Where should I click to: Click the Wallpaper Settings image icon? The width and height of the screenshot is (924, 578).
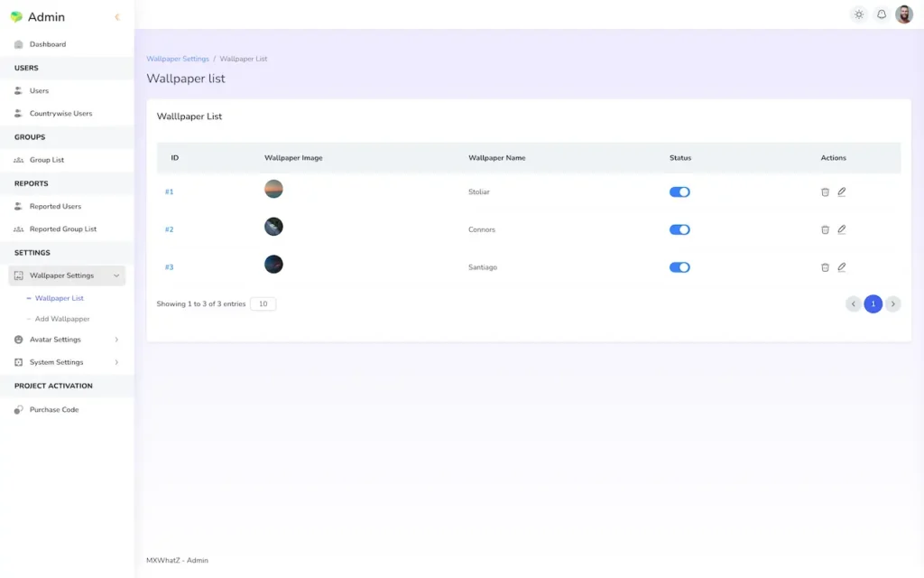(18, 275)
